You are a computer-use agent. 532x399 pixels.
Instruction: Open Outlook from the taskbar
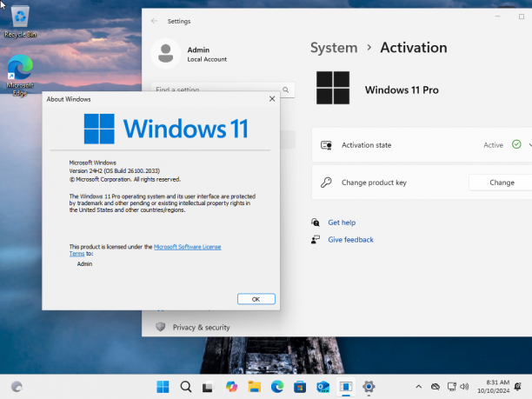pyautogui.click(x=323, y=387)
